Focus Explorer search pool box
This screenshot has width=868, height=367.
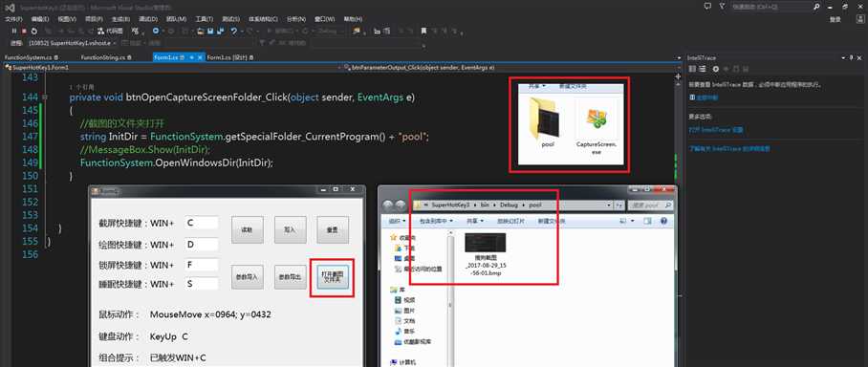[x=649, y=205]
